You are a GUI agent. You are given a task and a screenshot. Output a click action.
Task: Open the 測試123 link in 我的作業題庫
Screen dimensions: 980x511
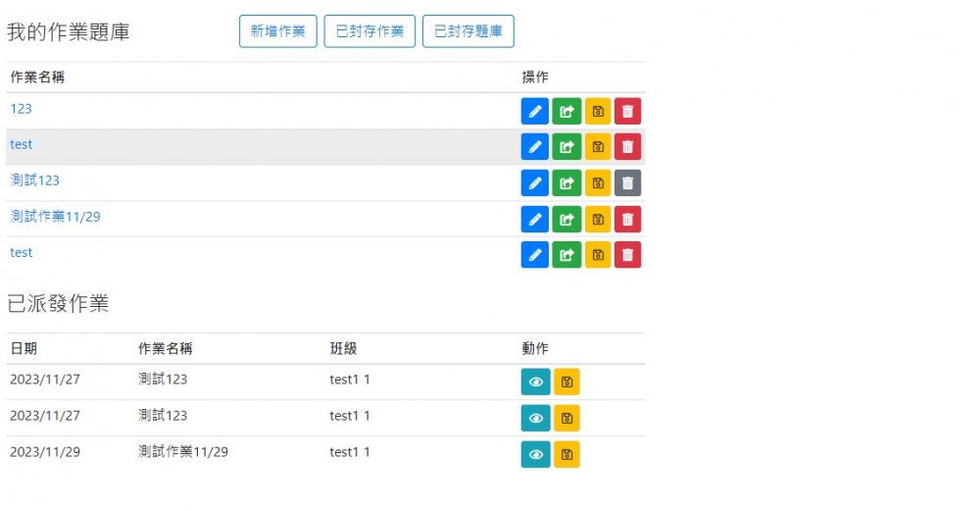(34, 180)
